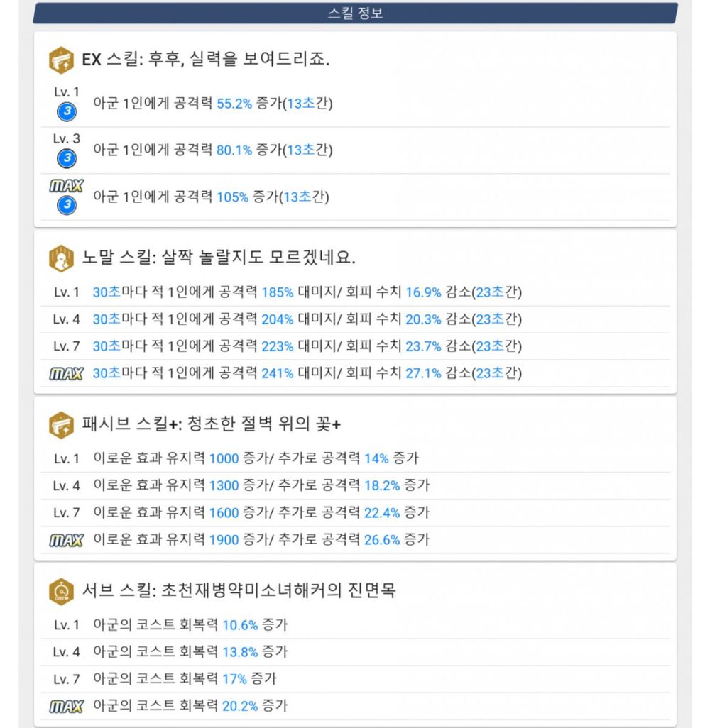Select the EX skill title text

coord(206,60)
